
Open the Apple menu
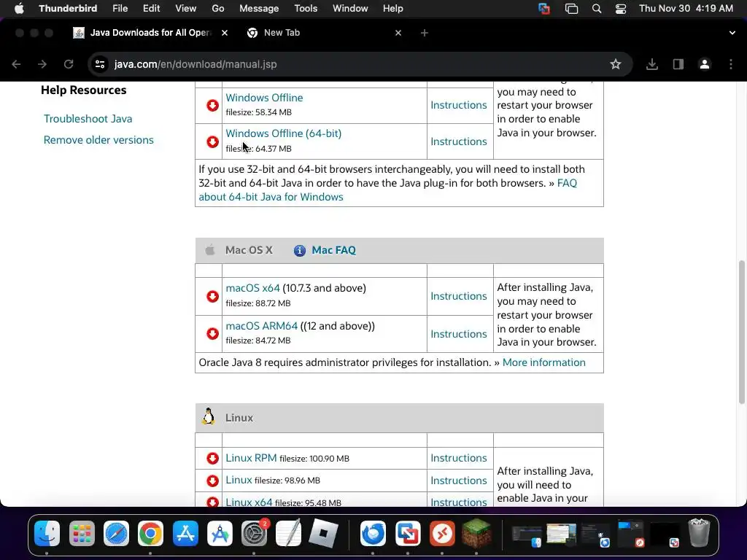[19, 9]
